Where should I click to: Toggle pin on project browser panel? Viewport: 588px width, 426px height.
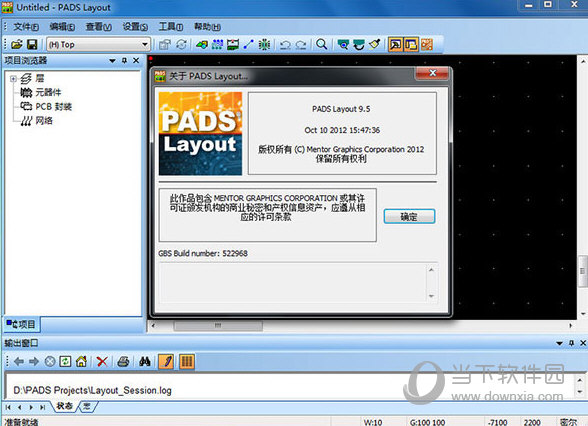point(124,60)
